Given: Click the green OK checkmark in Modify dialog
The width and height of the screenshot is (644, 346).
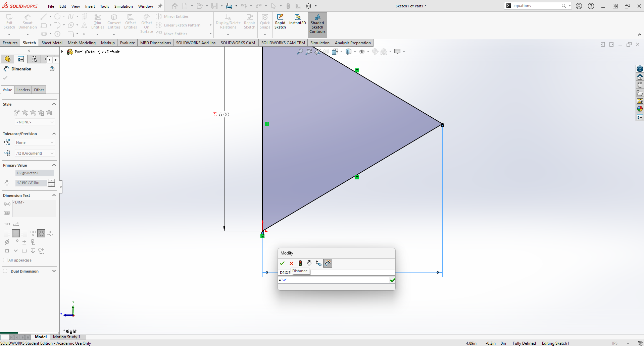Looking at the screenshot, I should 282,264.
